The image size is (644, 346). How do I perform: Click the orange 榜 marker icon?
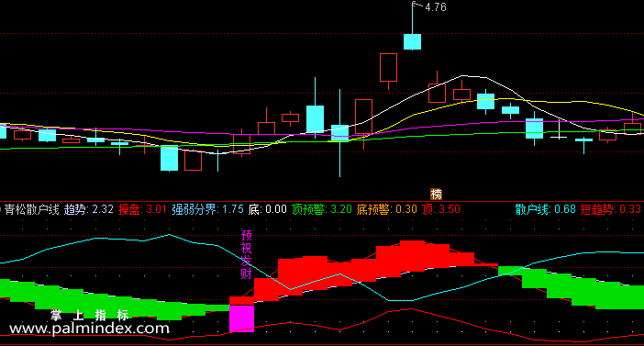coord(436,194)
